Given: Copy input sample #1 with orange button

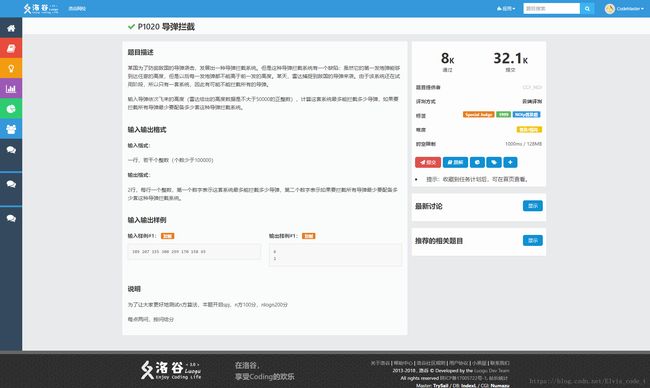Looking at the screenshot, I should pyautogui.click(x=167, y=236).
